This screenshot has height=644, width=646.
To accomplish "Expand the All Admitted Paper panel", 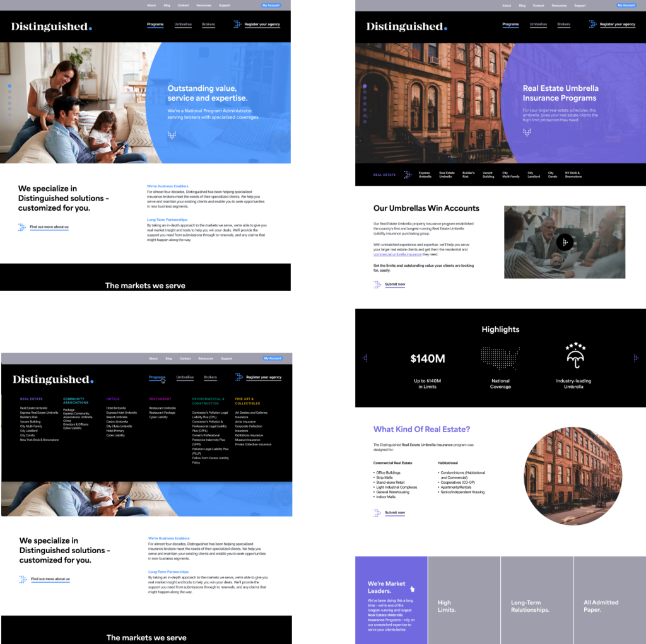I will click(x=610, y=600).
